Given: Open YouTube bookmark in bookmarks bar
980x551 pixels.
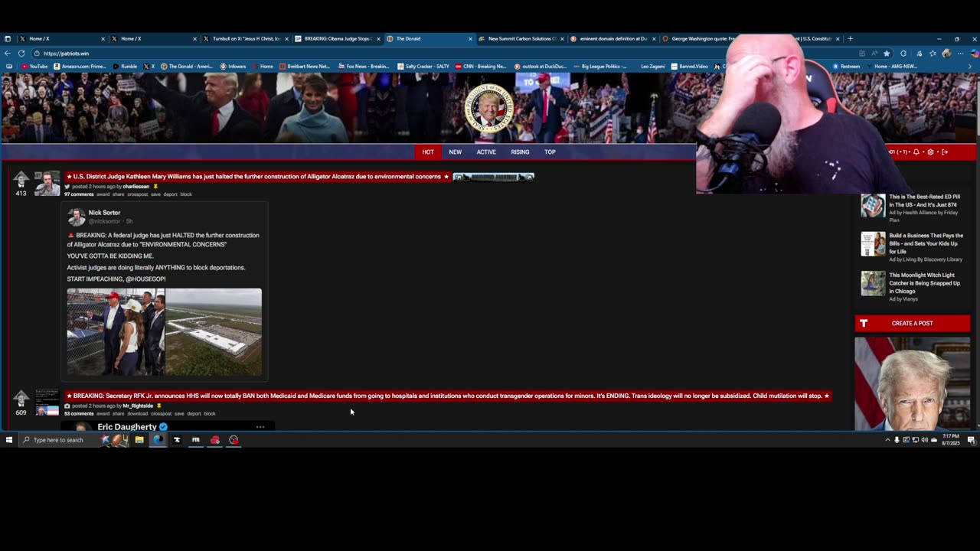Looking at the screenshot, I should (34, 67).
